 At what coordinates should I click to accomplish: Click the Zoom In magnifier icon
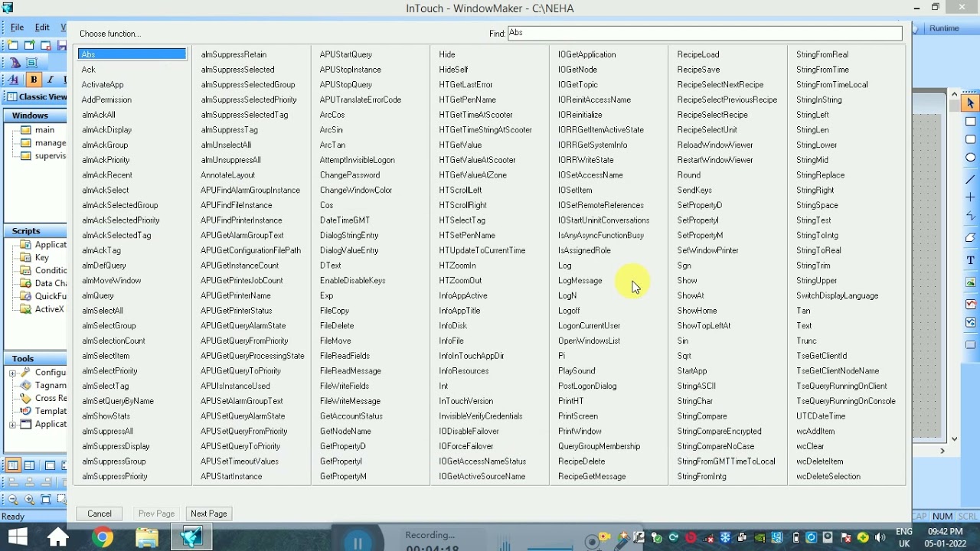tap(29, 499)
